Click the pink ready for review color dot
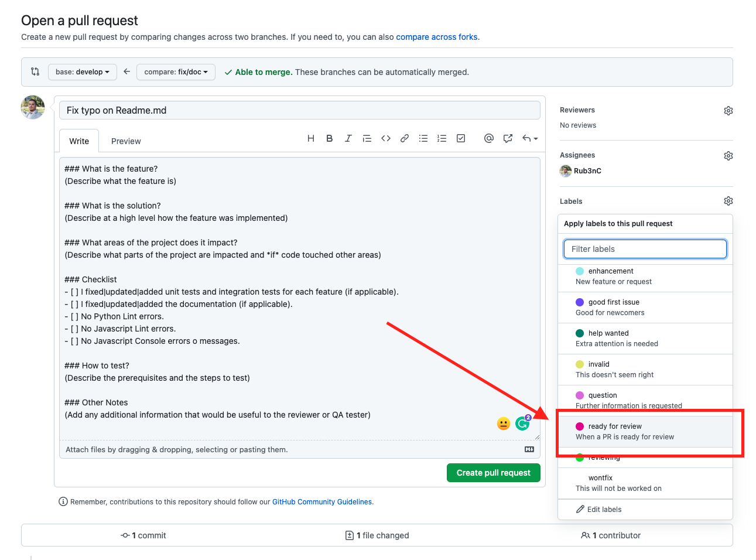756x560 pixels. tap(580, 426)
